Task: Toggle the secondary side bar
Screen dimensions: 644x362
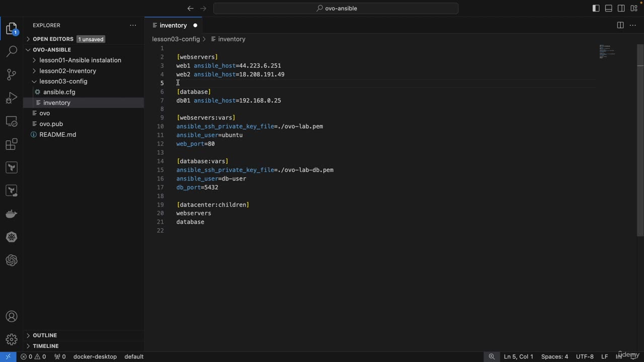Action: (621, 8)
